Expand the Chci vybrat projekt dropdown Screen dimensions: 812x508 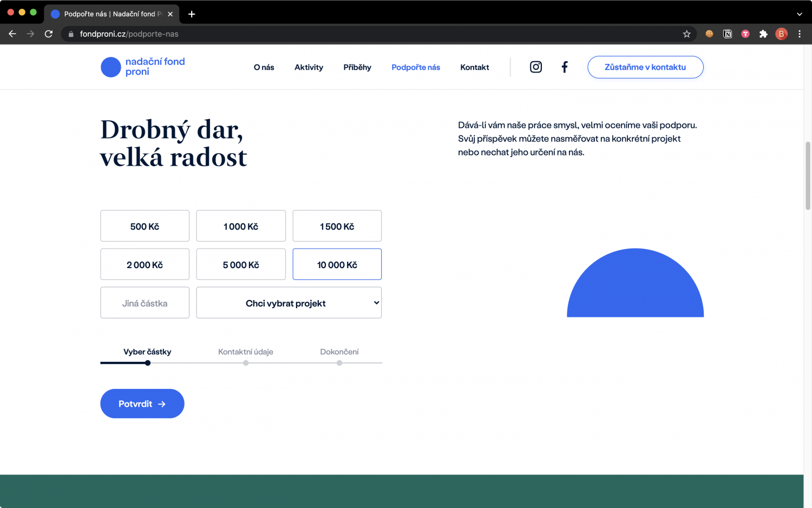(x=289, y=303)
